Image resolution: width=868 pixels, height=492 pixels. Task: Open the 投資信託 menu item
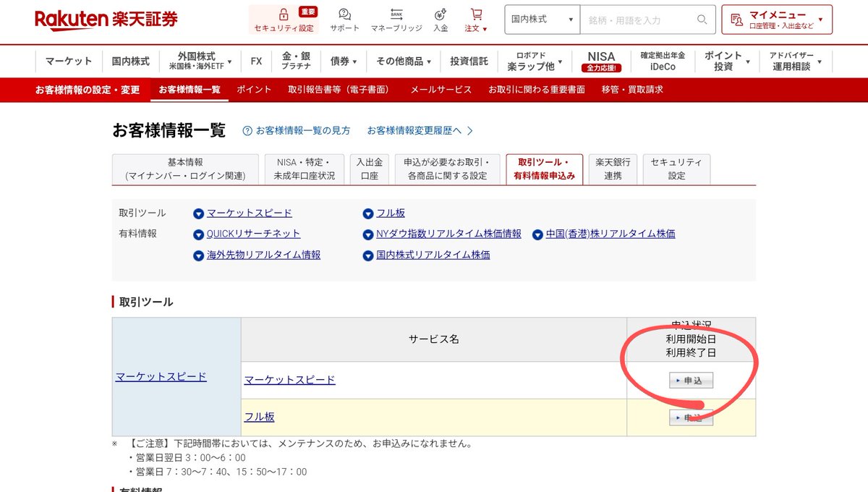tap(469, 61)
